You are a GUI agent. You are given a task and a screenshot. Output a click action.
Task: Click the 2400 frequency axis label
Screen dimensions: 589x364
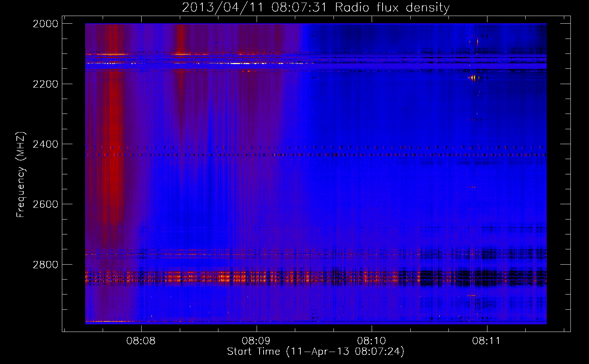pyautogui.click(x=46, y=144)
